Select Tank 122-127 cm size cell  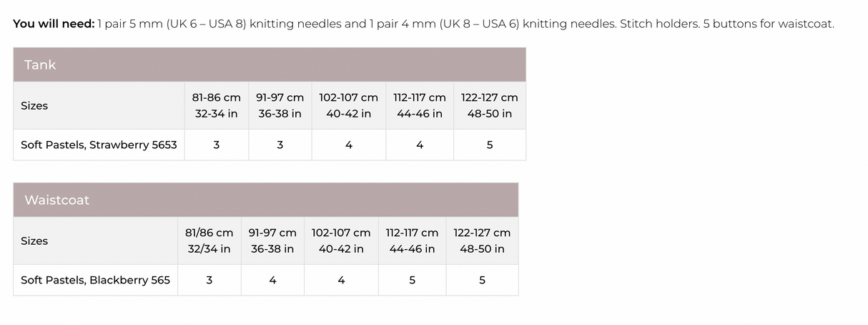click(x=489, y=105)
